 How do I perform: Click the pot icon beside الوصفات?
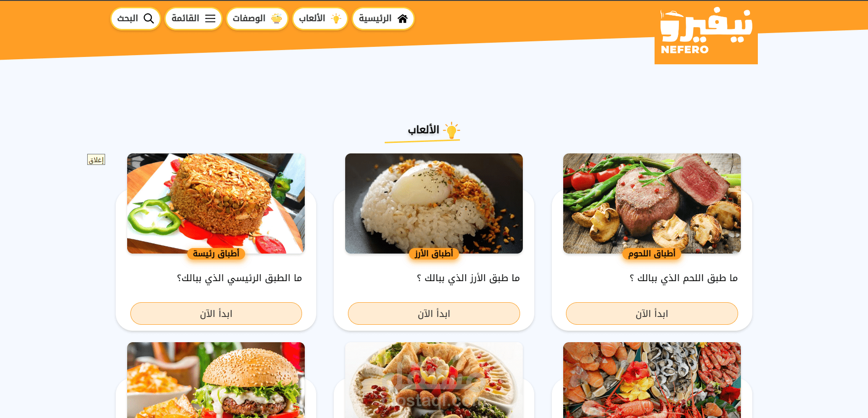(x=276, y=19)
